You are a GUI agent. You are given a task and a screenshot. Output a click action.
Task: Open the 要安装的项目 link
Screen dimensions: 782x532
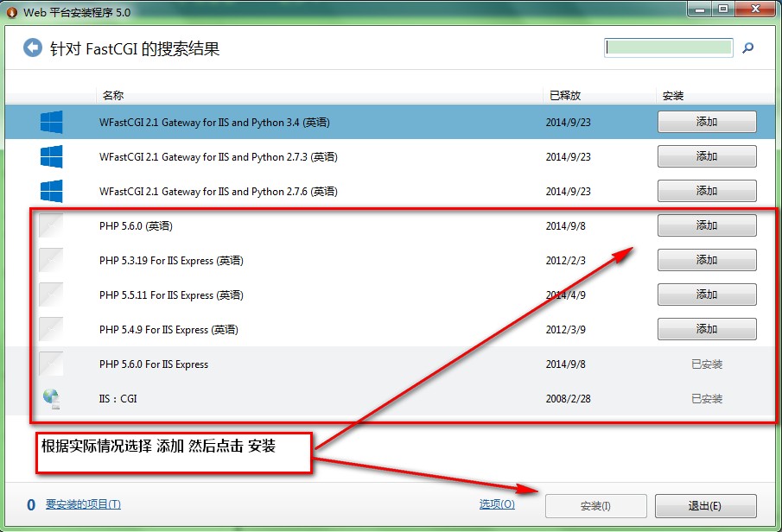click(83, 504)
